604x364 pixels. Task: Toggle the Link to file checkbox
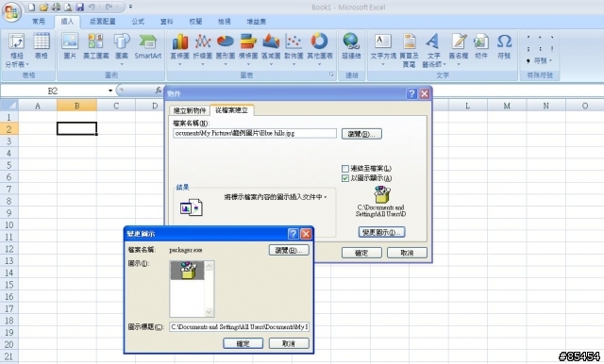345,169
